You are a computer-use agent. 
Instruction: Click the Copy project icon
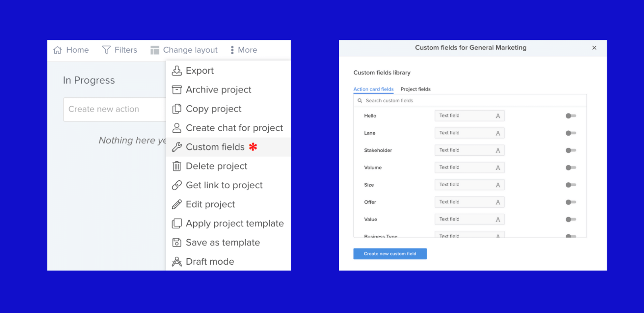coord(177,109)
